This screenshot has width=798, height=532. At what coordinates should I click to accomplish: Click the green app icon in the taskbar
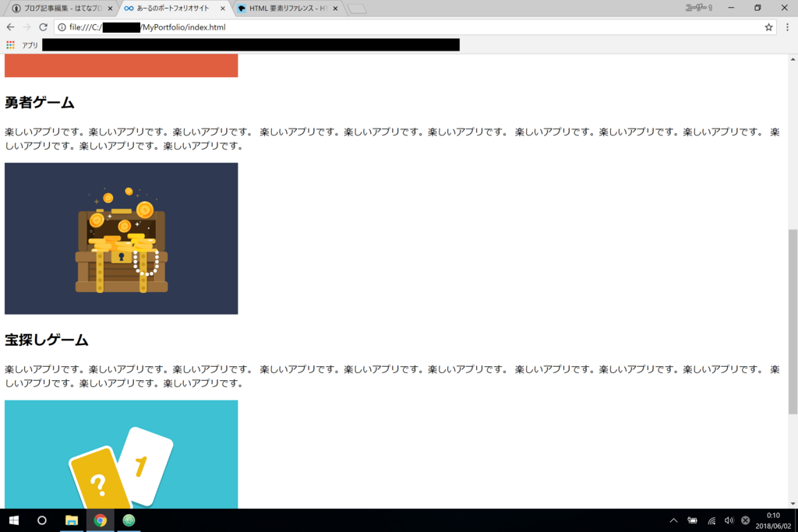coord(129,520)
